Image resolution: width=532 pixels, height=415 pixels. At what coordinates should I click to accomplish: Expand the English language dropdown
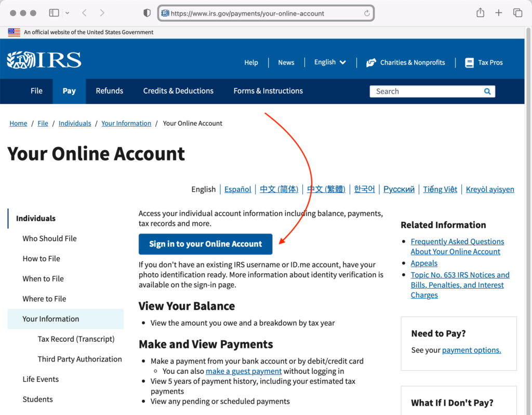coord(330,62)
